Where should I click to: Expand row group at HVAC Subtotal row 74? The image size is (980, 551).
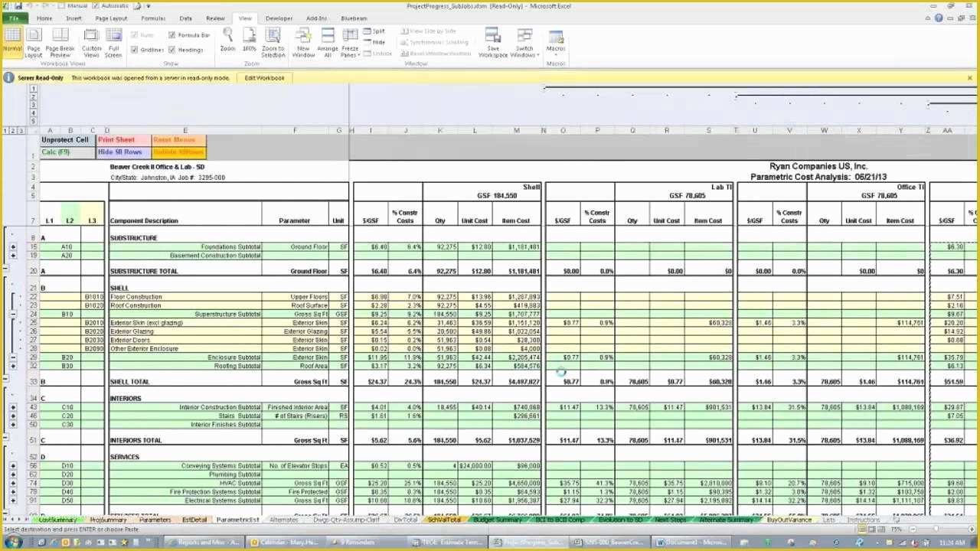pyautogui.click(x=13, y=484)
